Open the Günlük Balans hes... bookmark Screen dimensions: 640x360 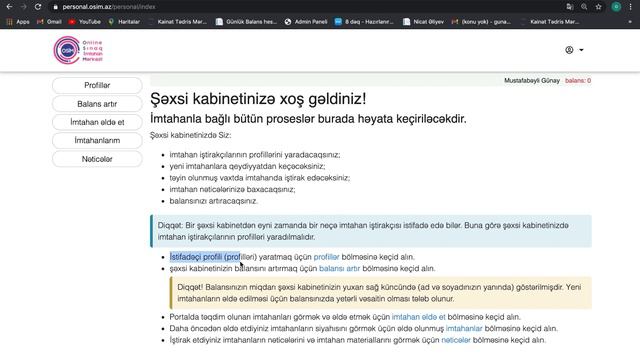(x=246, y=22)
